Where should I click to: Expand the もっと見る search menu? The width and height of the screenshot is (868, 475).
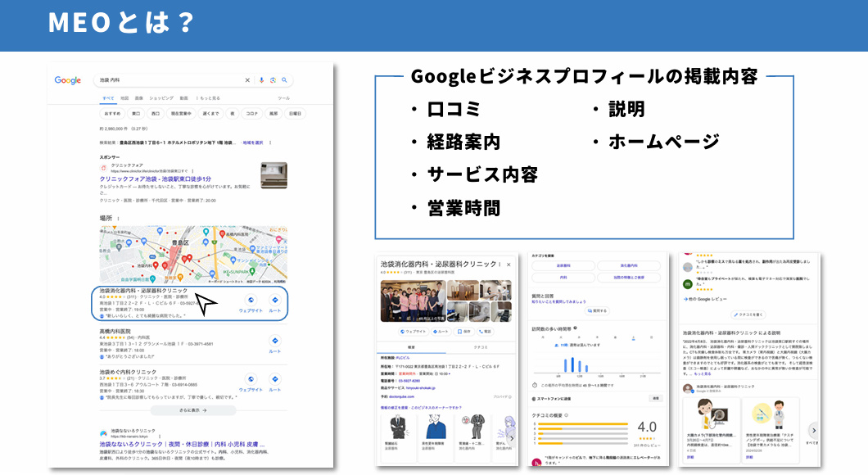coord(205,98)
